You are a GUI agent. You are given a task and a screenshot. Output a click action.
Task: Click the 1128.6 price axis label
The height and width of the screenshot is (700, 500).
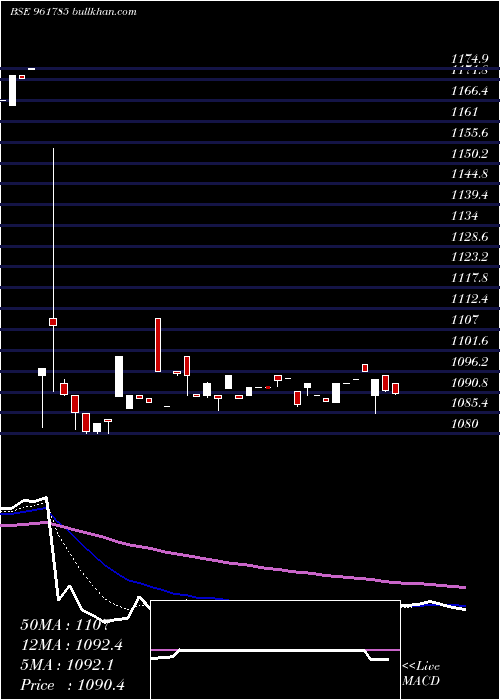tap(469, 236)
